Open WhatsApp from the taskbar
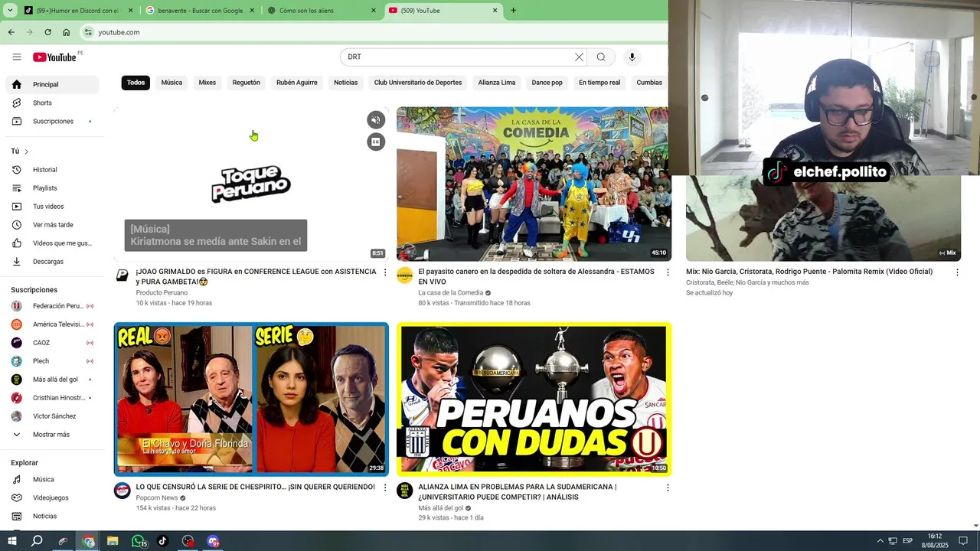 [138, 541]
